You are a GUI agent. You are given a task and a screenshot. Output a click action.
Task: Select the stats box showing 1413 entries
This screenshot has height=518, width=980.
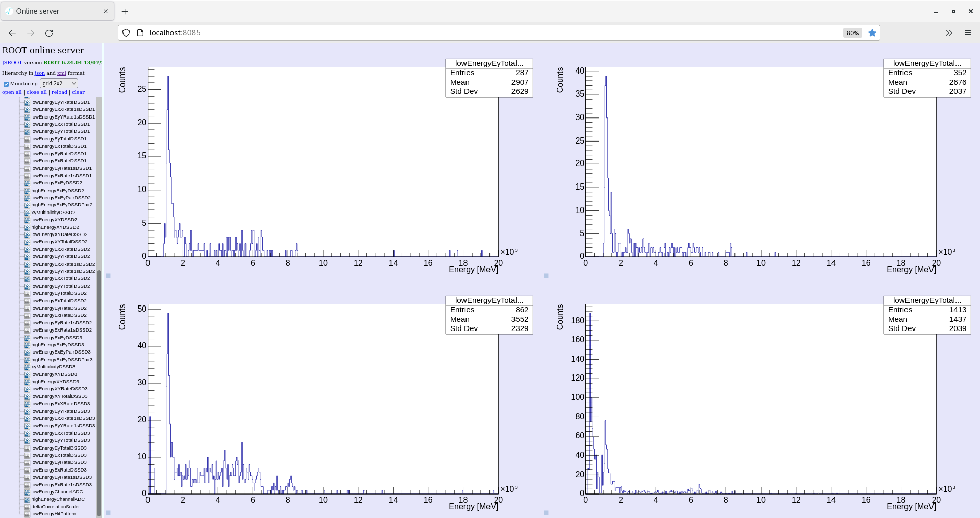927,315
